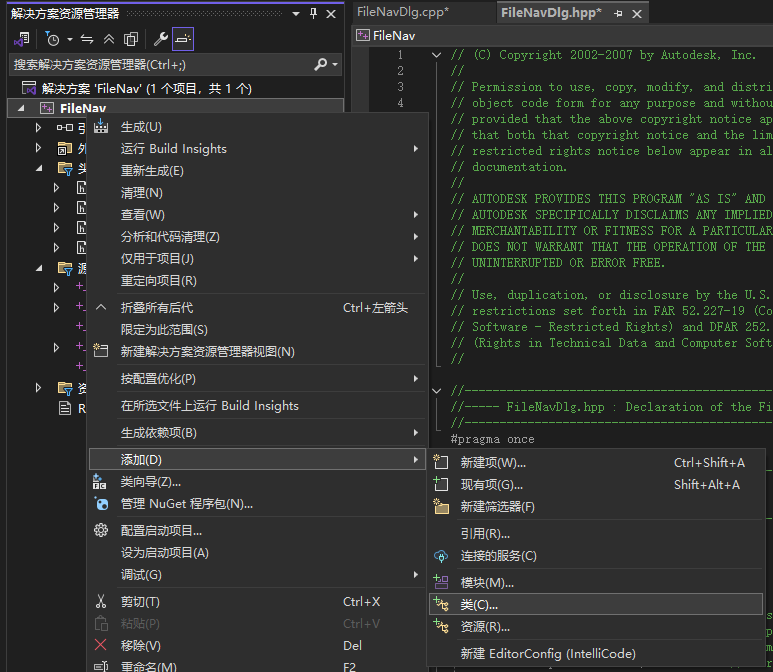Switch to the FileNavDlg.cpp* tab
This screenshot has width=773, height=672.
tap(403, 12)
